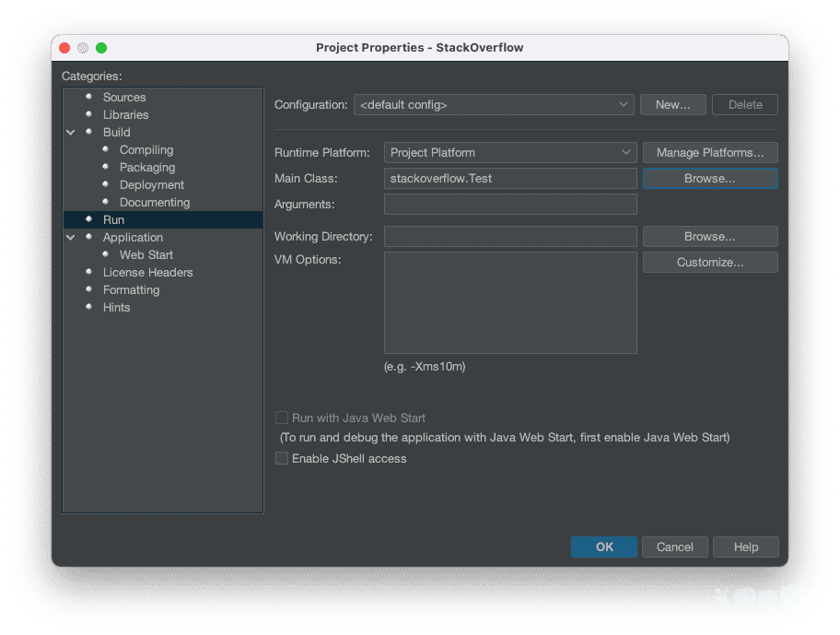Open the Packaging category
This screenshot has height=635, width=840.
click(146, 167)
